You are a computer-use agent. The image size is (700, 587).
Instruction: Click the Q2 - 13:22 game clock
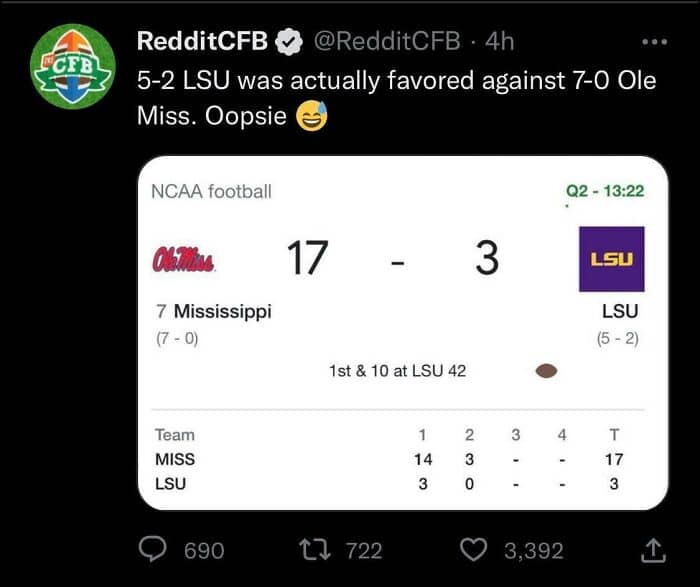604,191
